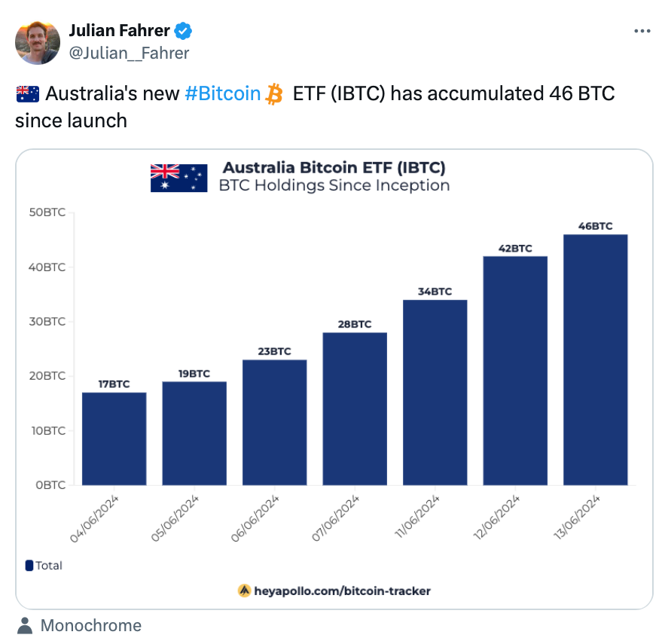
Task: Click the Apollo rocket logo near the tracker link
Action: pos(245,591)
